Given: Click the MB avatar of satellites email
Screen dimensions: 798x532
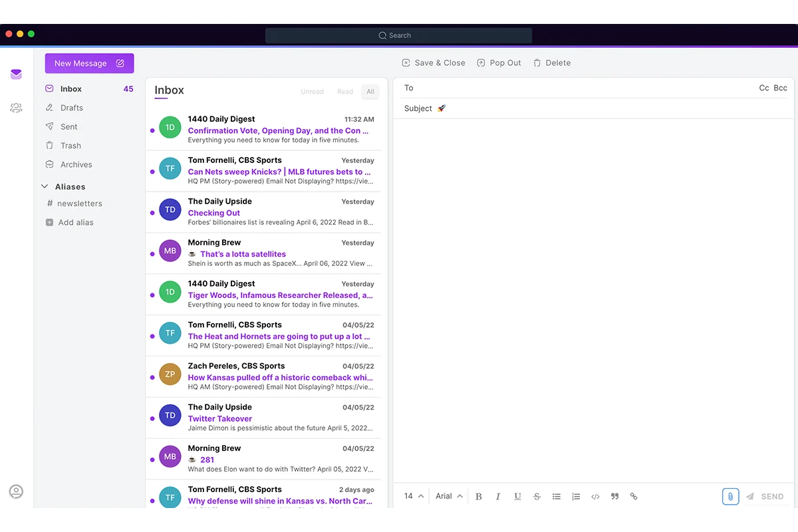Looking at the screenshot, I should (170, 251).
